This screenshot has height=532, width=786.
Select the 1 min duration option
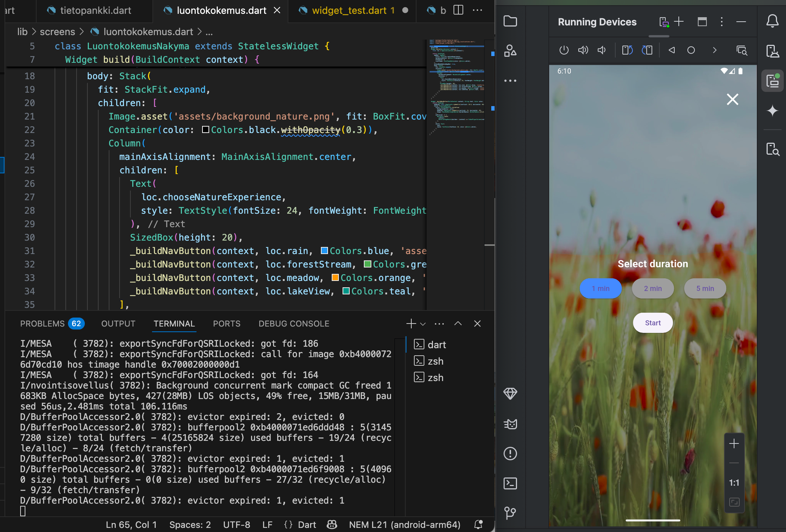[600, 288]
